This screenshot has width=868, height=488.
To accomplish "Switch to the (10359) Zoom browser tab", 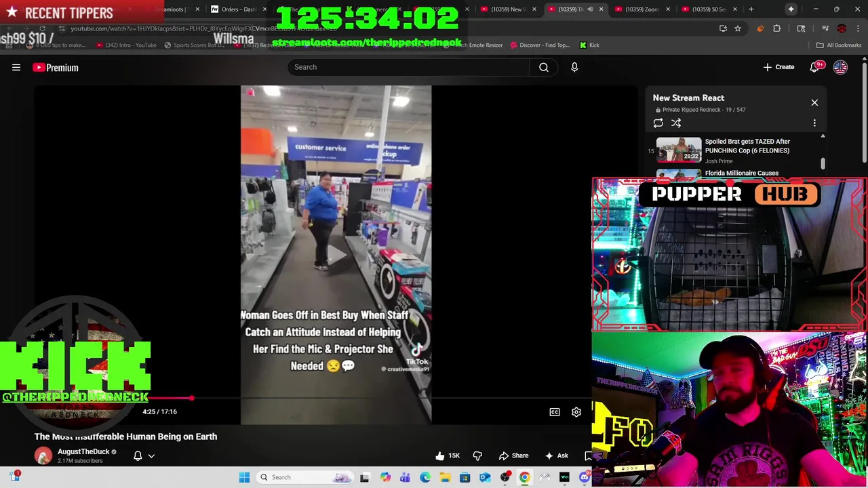I will pos(643,9).
